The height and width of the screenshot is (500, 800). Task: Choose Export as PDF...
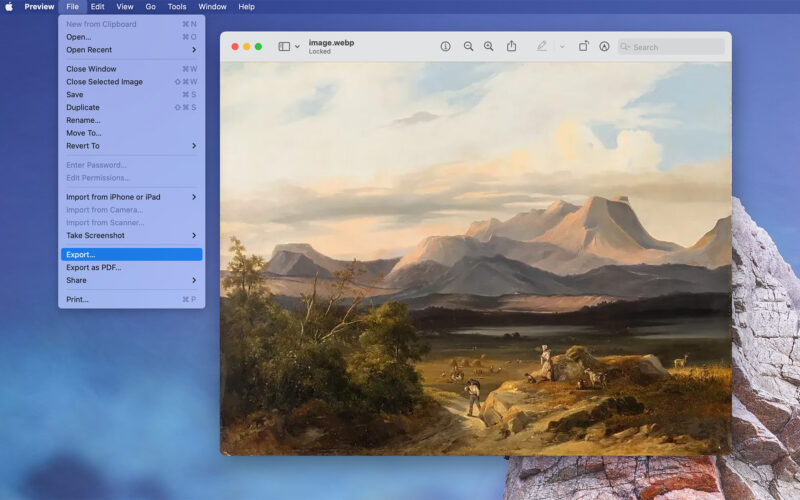132,267
